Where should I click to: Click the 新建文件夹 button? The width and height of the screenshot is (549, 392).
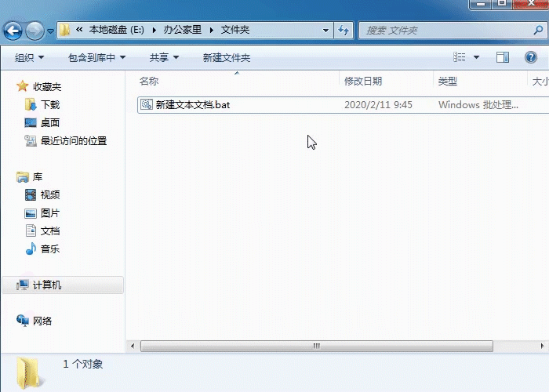point(226,57)
